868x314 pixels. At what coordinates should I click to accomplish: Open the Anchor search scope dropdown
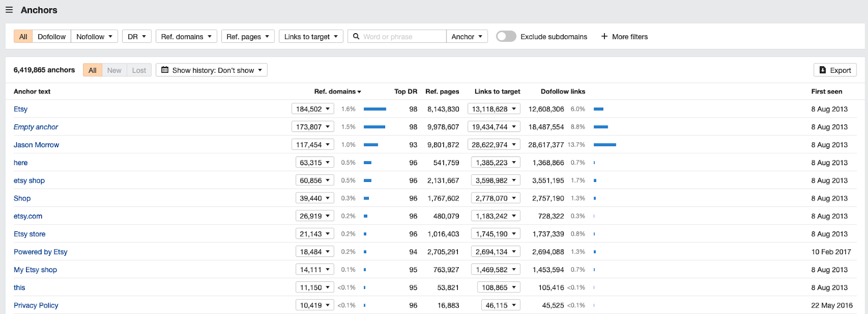[x=467, y=36]
